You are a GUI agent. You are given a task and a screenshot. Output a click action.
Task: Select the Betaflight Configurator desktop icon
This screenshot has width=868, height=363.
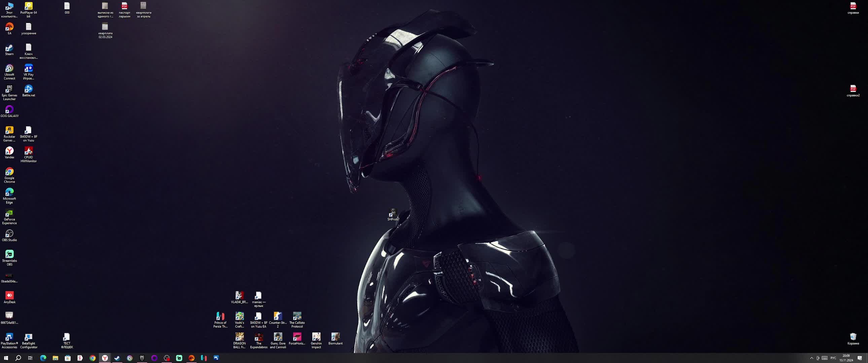29,341
